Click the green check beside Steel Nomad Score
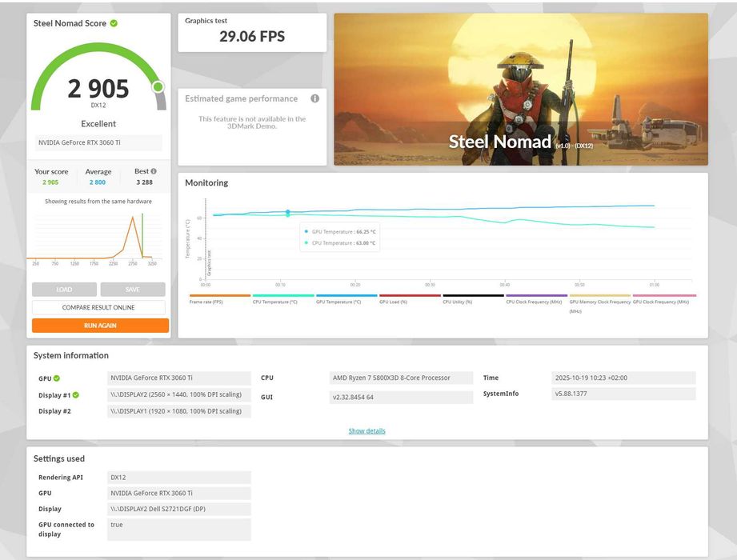The height and width of the screenshot is (560, 737). (114, 23)
